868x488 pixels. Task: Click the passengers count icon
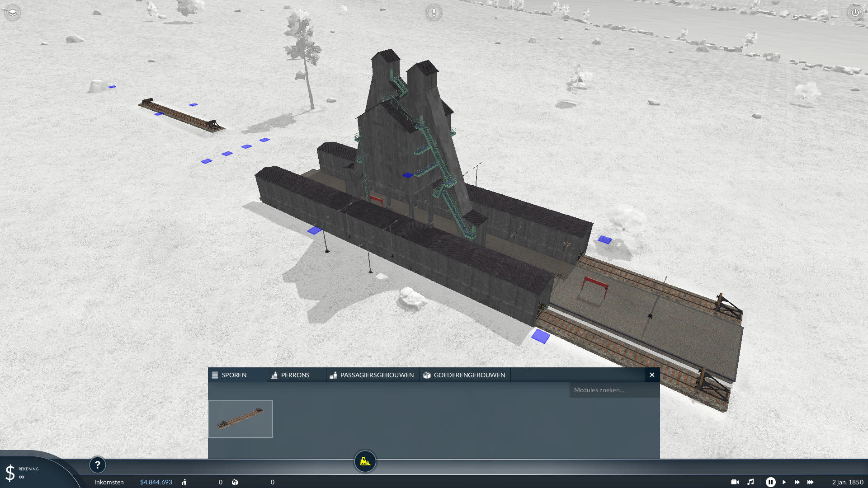(184, 482)
